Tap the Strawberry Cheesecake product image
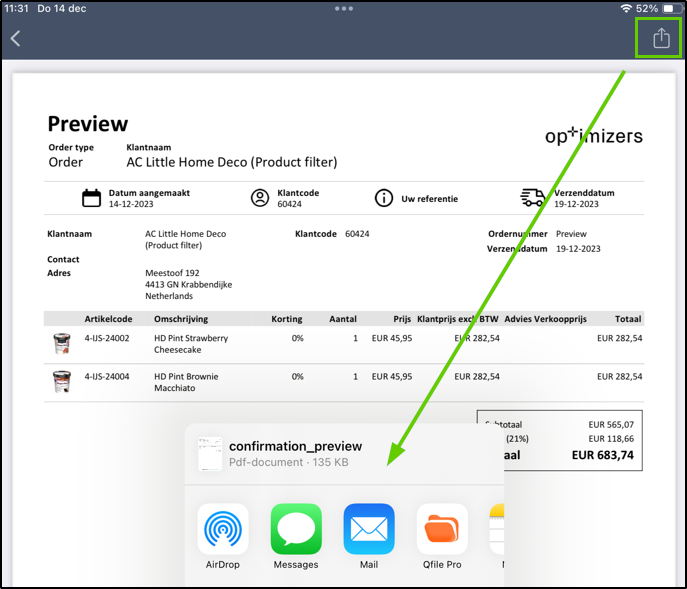The image size is (687, 589). point(62,344)
